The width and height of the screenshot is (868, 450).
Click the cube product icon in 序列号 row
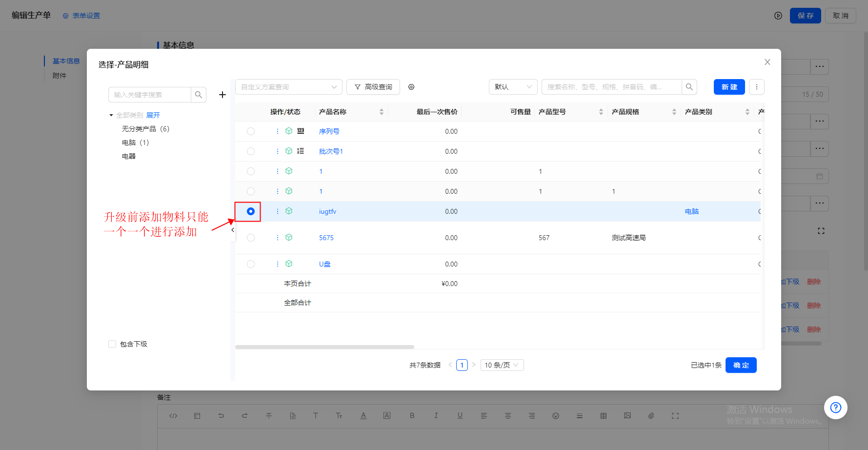click(289, 131)
